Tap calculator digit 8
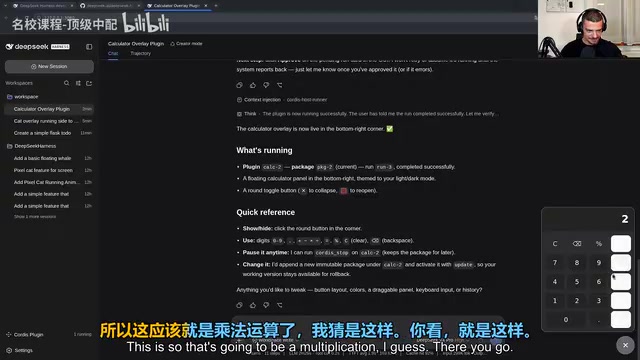 point(577,263)
